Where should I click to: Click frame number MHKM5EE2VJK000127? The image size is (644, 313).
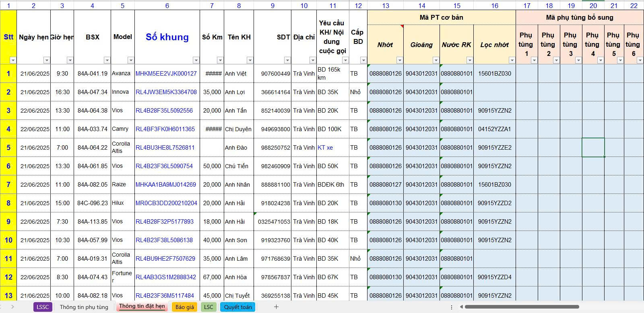(x=166, y=74)
